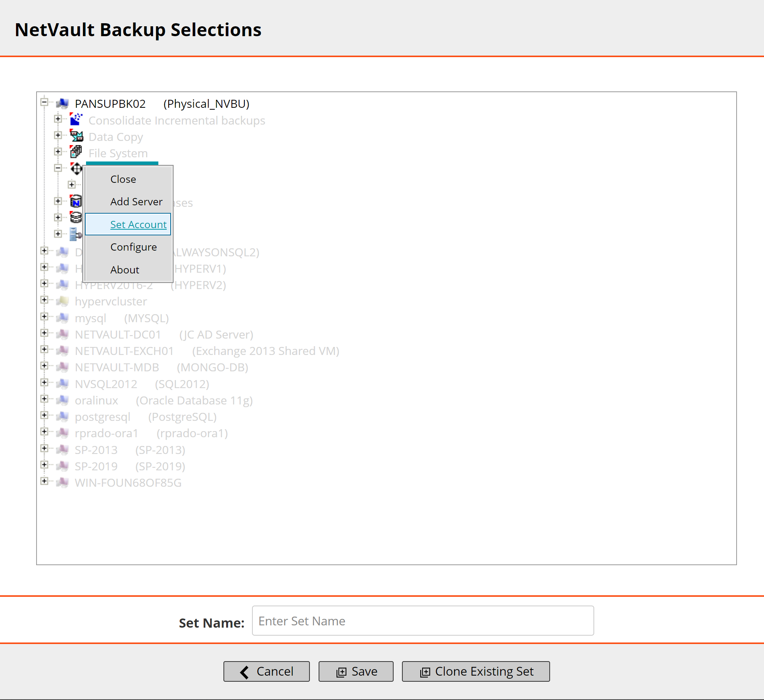The image size is (764, 700).
Task: Click the hypervcluster folder icon
Action: coord(62,301)
